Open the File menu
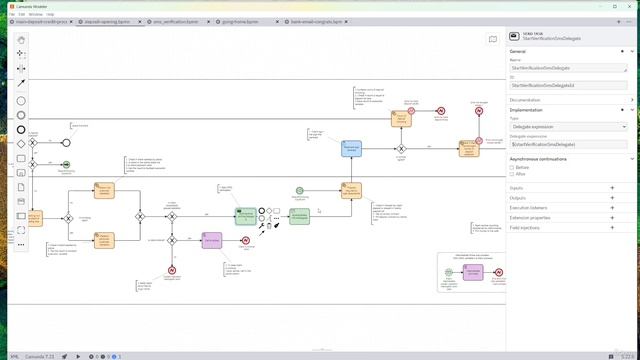The width and height of the screenshot is (640, 360). tap(12, 14)
